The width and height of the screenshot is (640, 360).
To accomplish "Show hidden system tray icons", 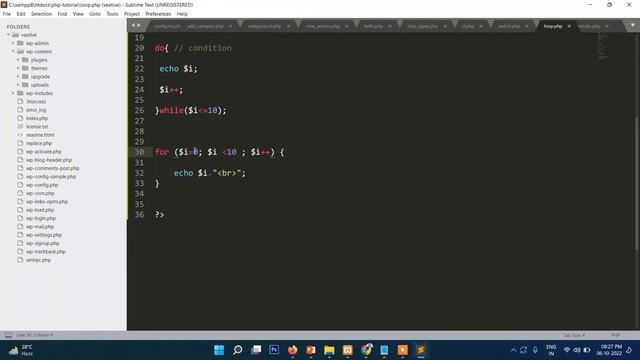I will 513,350.
